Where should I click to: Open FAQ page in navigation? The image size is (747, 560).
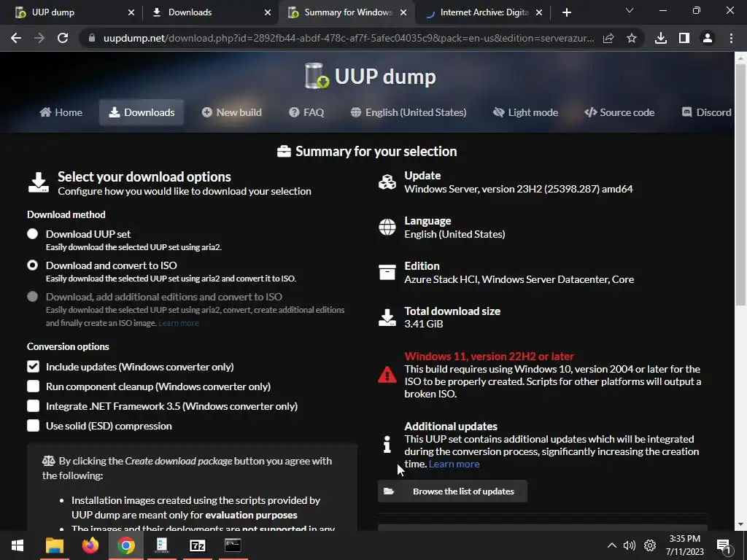(x=306, y=112)
